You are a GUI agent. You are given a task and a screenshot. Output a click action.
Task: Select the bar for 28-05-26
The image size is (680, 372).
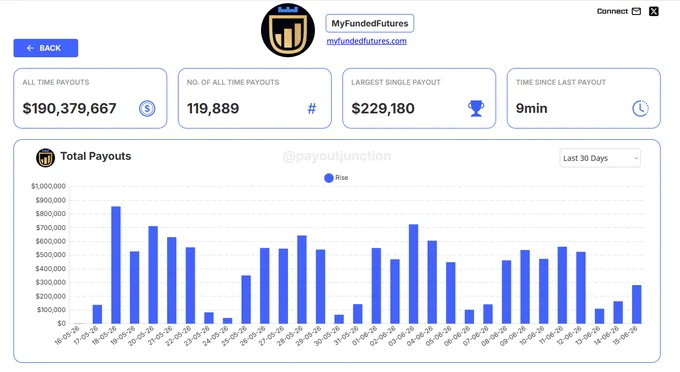[302, 280]
